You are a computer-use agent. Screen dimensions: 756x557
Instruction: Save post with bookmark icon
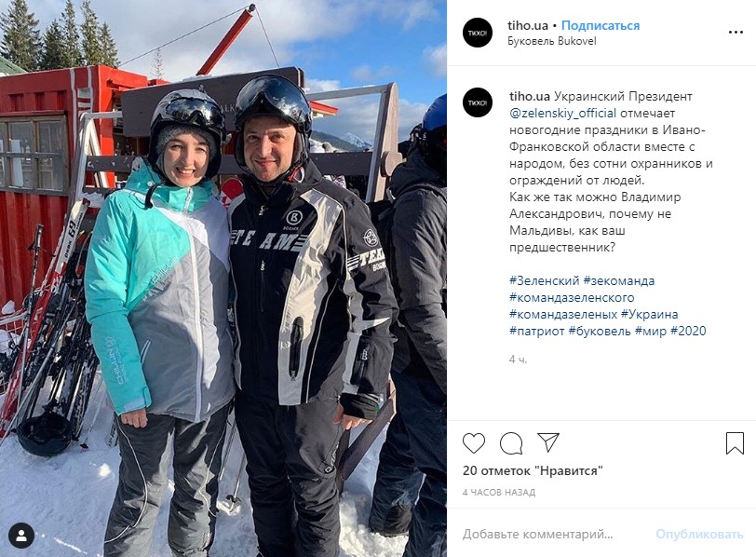tap(735, 442)
